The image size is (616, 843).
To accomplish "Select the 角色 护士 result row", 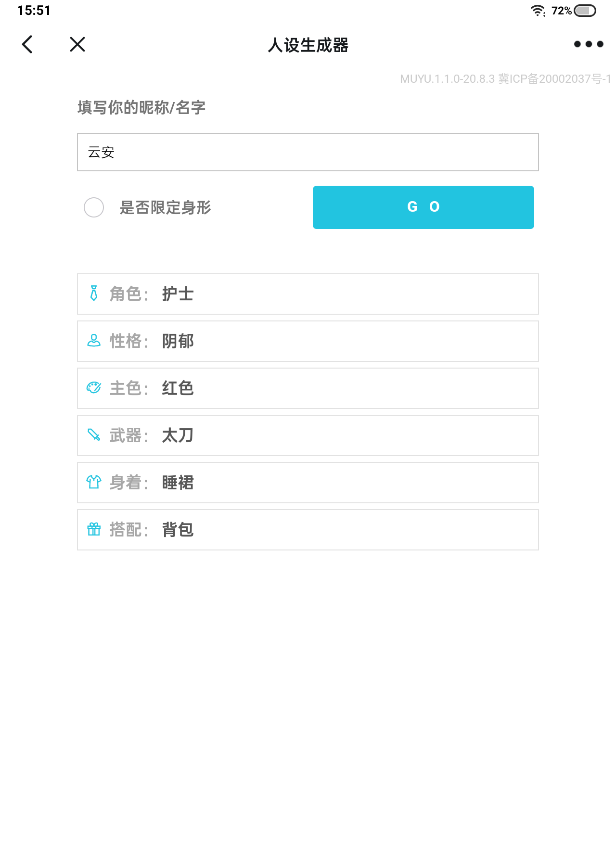I will [x=308, y=294].
